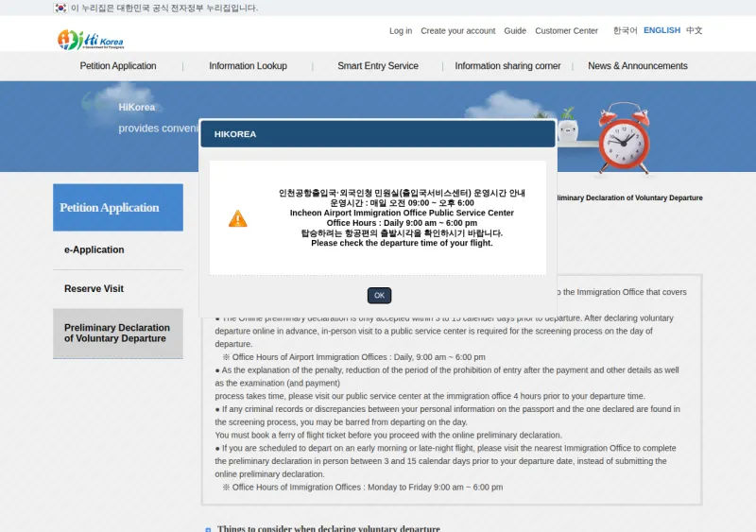Go to Customer Center

[x=566, y=31]
